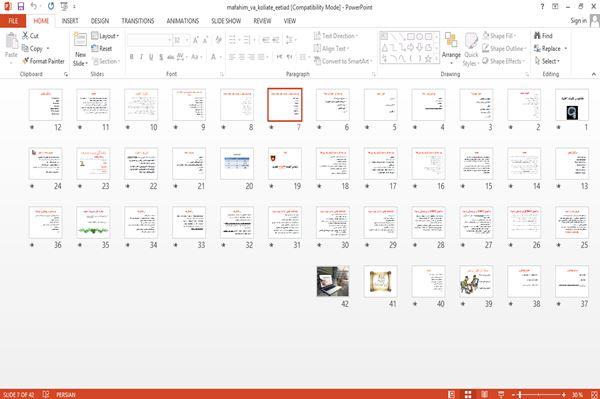Open Shape Fill options
The height and width of the screenshot is (399, 600).
(x=499, y=36)
